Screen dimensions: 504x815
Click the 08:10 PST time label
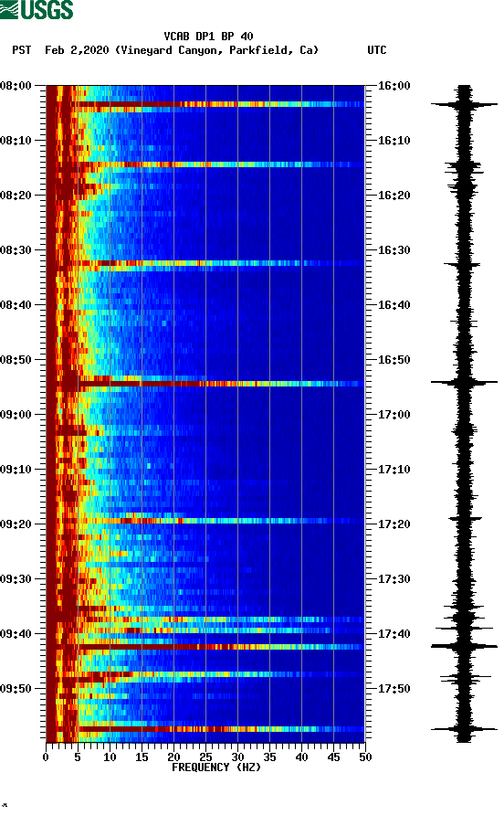pyautogui.click(x=16, y=141)
